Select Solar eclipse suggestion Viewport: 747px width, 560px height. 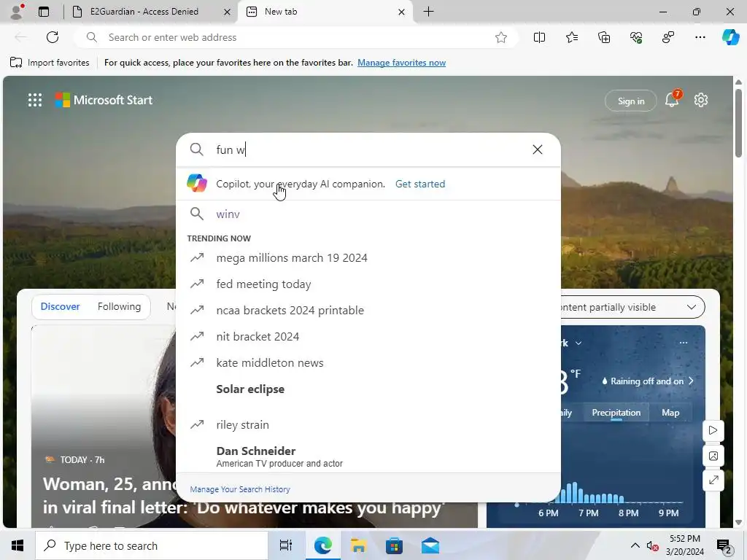(368, 389)
